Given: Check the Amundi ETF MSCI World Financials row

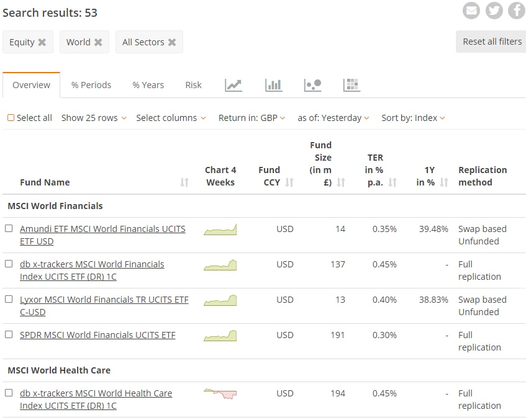Looking at the screenshot, I should (x=9, y=228).
